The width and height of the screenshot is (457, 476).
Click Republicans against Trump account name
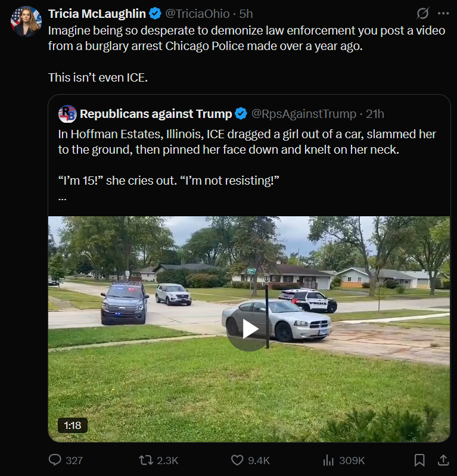(x=156, y=113)
